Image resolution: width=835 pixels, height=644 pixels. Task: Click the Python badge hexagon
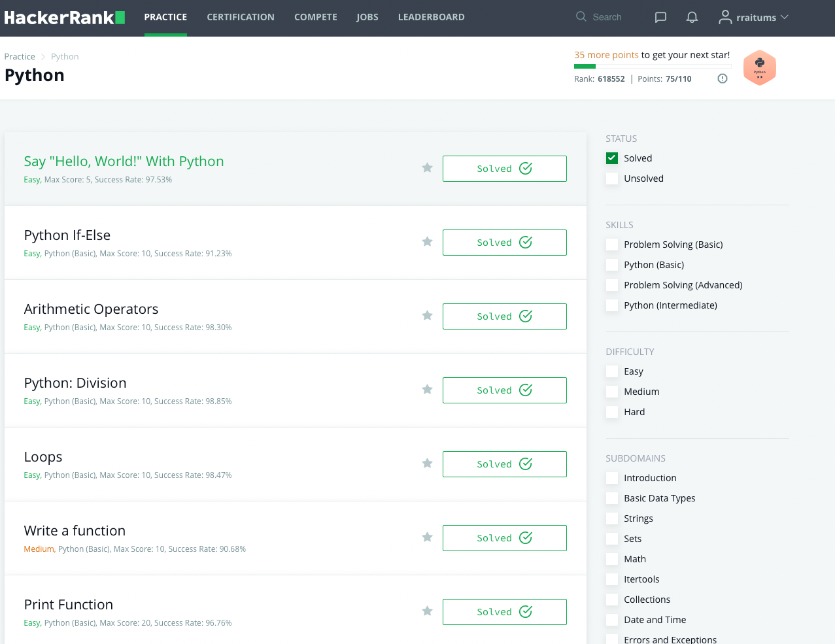click(760, 68)
